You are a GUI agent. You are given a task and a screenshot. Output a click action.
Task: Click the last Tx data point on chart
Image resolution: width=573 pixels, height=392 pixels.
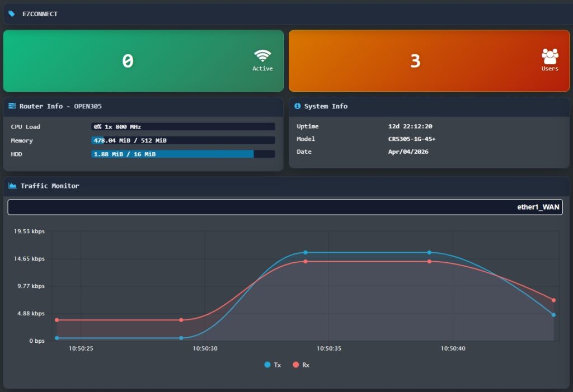point(553,315)
